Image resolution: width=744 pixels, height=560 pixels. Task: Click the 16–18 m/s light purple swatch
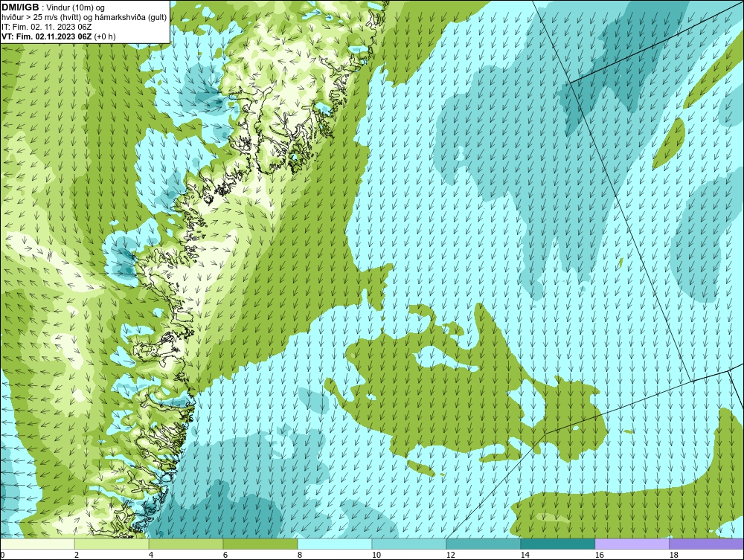pyautogui.click(x=632, y=544)
